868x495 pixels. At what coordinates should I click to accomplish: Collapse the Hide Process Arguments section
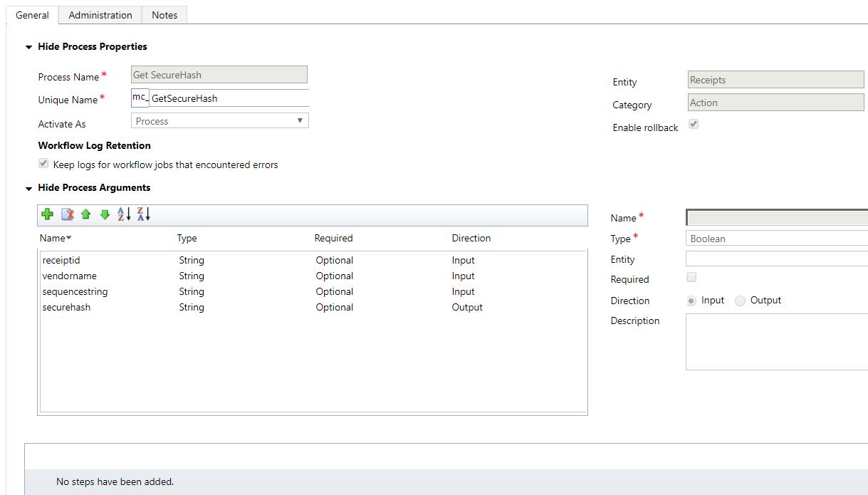click(29, 188)
